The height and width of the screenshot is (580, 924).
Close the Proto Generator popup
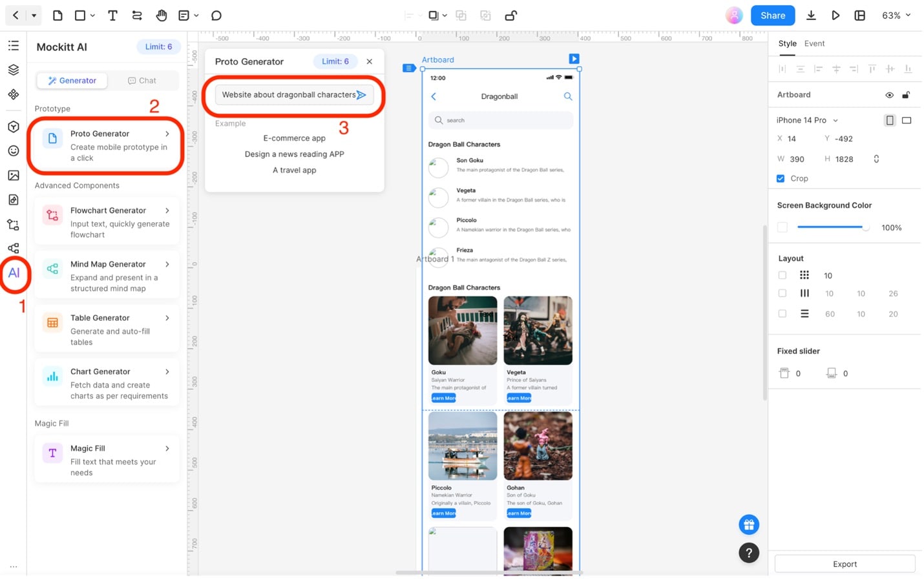(x=370, y=61)
